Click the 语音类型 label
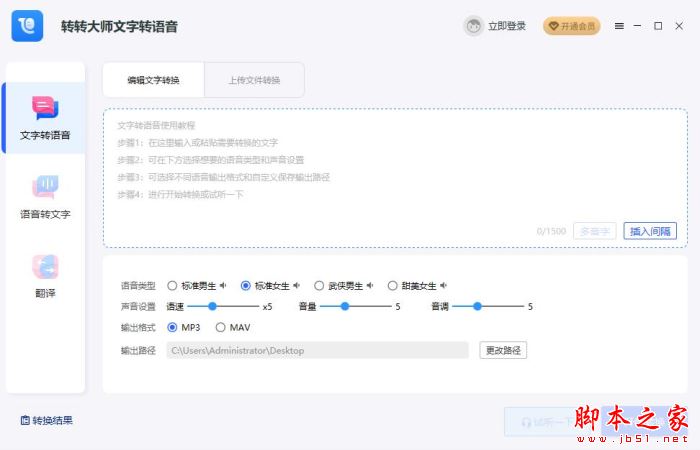700x450 pixels. point(138,285)
